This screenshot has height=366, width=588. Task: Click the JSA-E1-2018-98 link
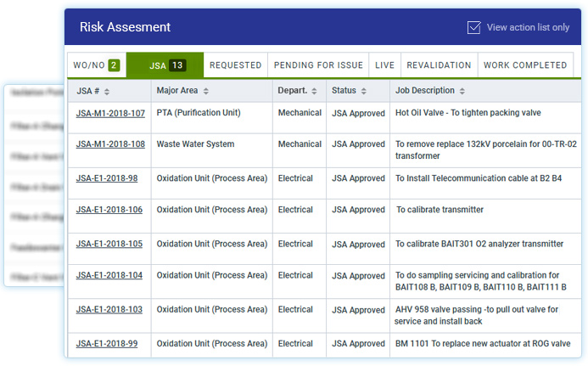[x=107, y=178]
